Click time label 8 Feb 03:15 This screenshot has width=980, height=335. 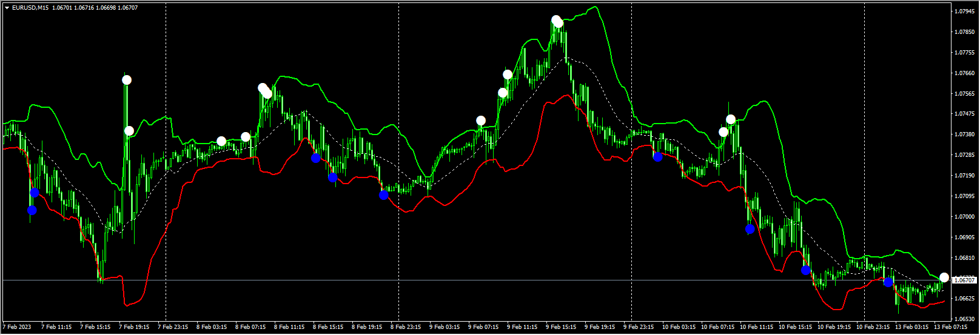pos(212,327)
